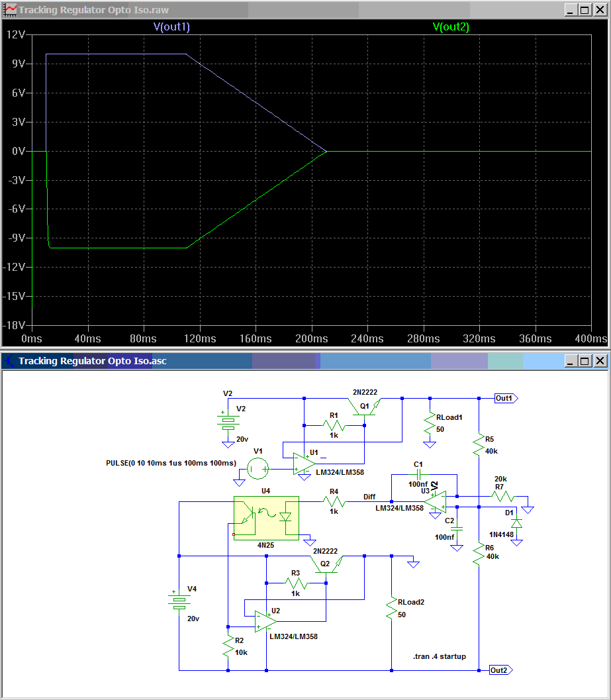Click the waveform window title icon
Viewport: 611px width, 700px height.
pos(9,10)
